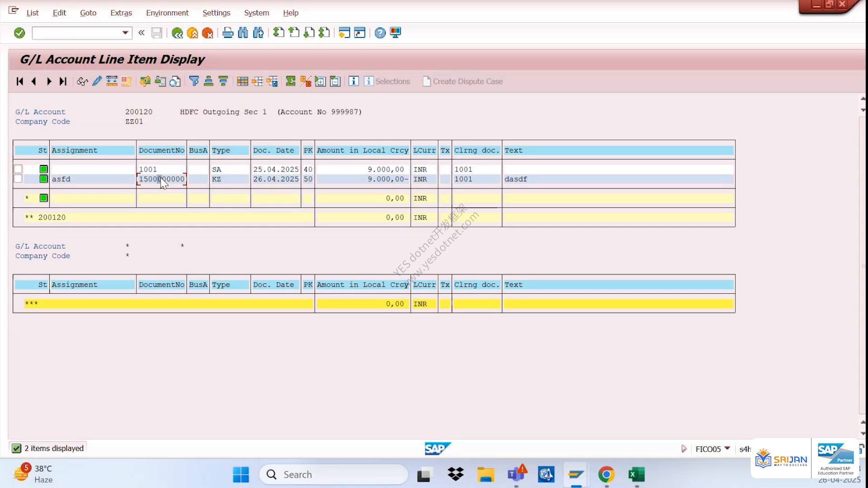The image size is (868, 488).
Task: Tick the checkbox for the asfd row
Action: (x=18, y=179)
